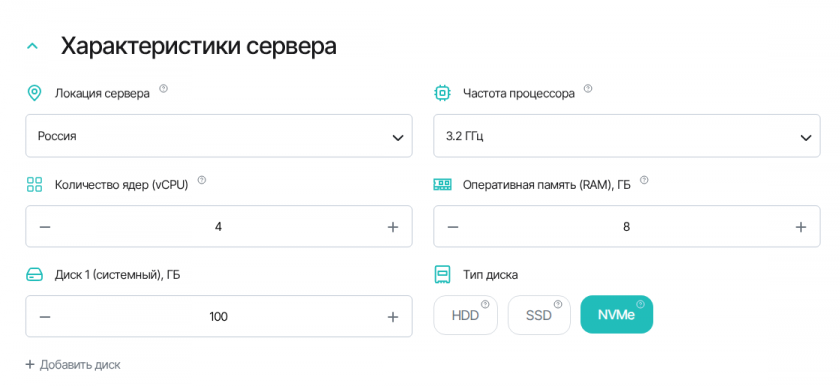Screen dimensions: 840x386
Task: Click the Характеристики сервера heading
Action: [199, 47]
